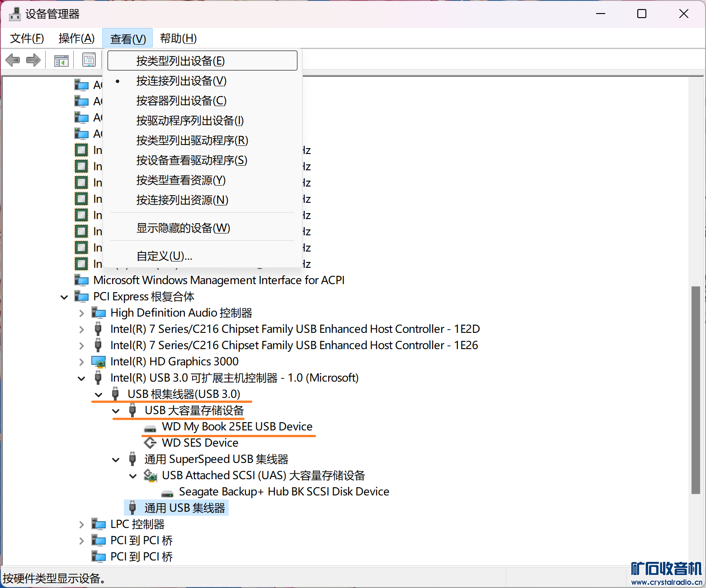Screen dimensions: 706x588
Task: Maximize the 设备管理器 window
Action: click(642, 14)
